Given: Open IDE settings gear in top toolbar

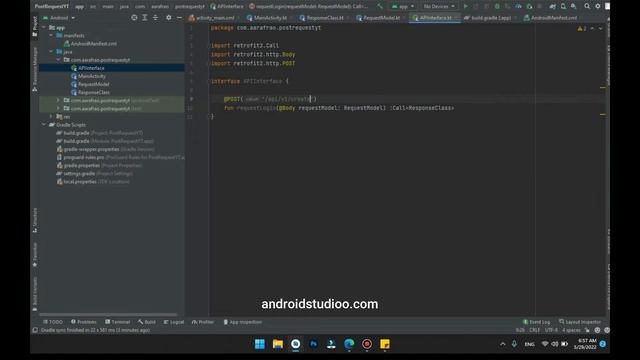Looking at the screenshot, I should point(598,7).
